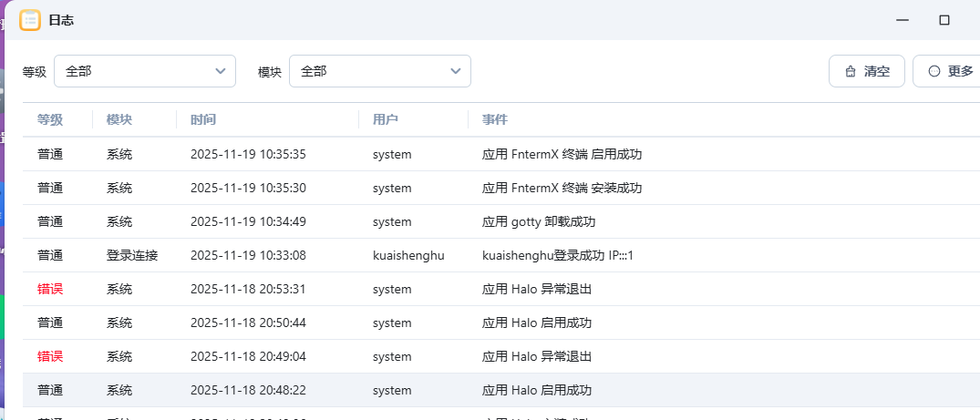Pick the gotty 卸载成功 log entry
This screenshot has height=420, width=980.
point(539,222)
